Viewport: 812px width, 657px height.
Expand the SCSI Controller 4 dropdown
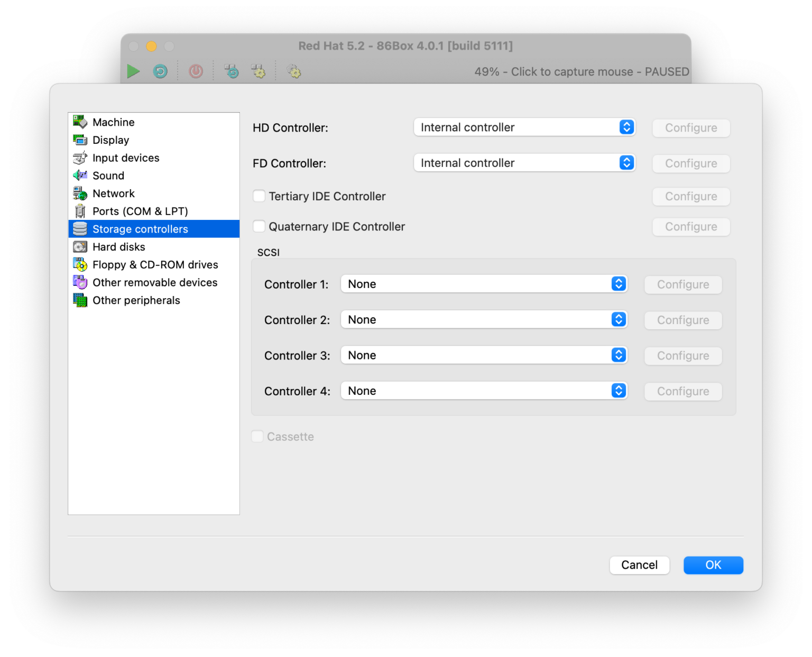[484, 391]
